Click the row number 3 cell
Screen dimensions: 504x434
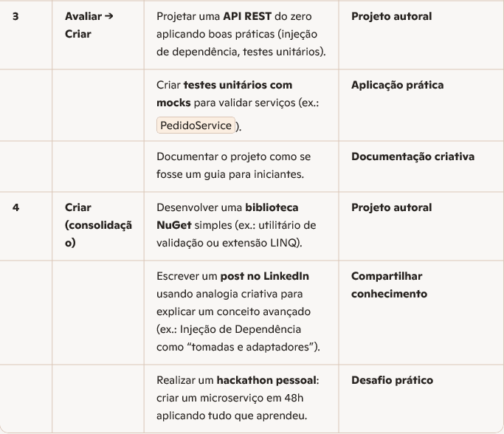coord(15,16)
